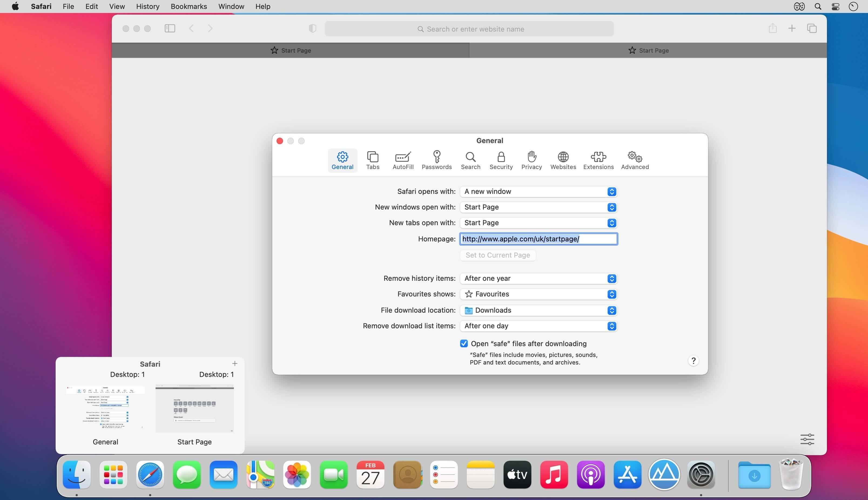Open 'New tabs open with' dropdown

538,223
